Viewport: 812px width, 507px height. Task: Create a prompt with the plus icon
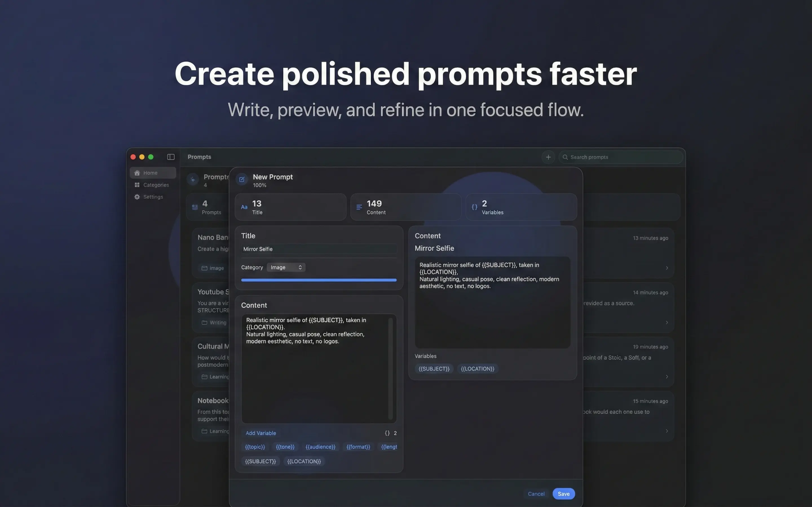[548, 157]
